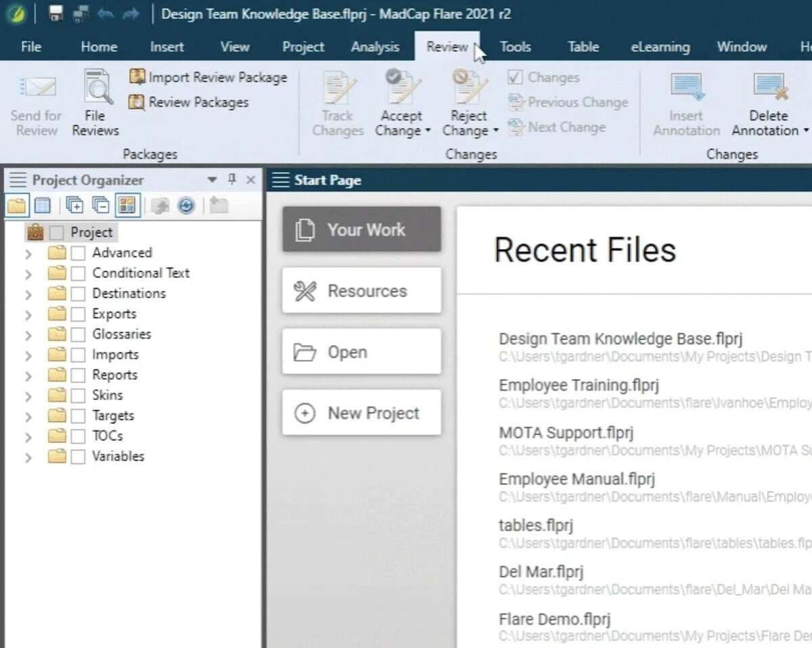This screenshot has height=648, width=812.
Task: Open Review Packages
Action: pos(189,102)
